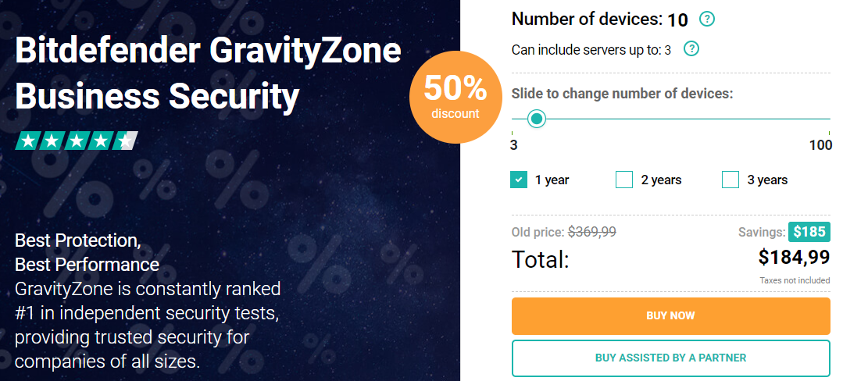This screenshot has width=868, height=381.
Task: Click the Bitdefender GravityZone Business Security heading
Action: [x=208, y=73]
